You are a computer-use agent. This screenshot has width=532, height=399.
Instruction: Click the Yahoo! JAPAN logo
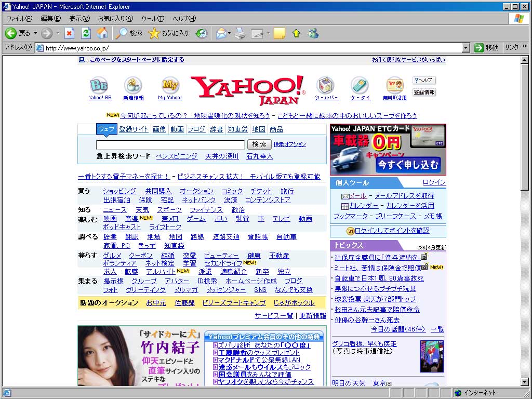[248, 90]
